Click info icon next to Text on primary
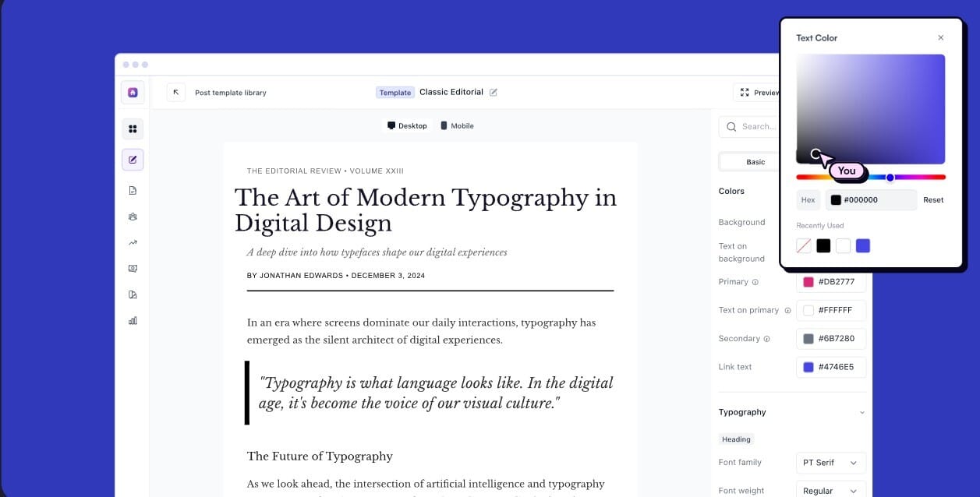This screenshot has height=497, width=980. pyautogui.click(x=787, y=310)
